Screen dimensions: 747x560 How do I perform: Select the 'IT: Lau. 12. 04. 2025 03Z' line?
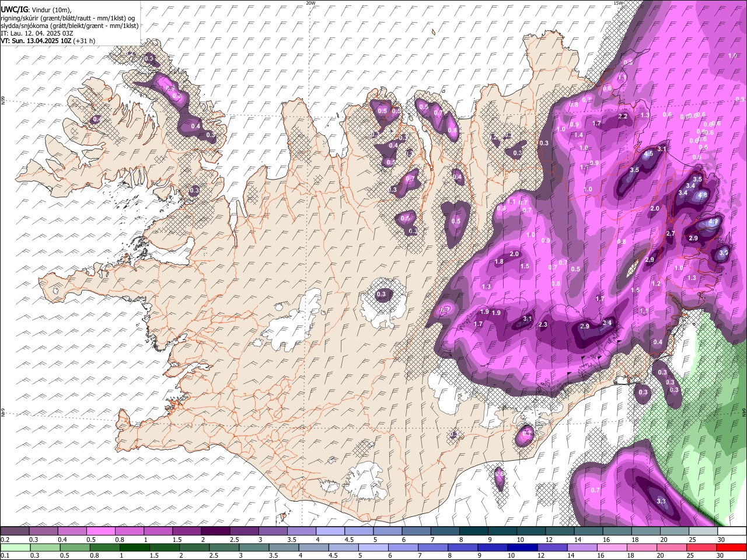(x=37, y=33)
